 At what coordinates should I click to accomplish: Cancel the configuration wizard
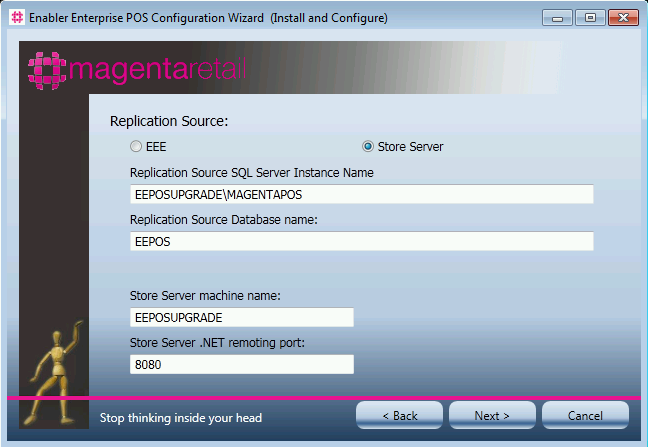tap(585, 415)
